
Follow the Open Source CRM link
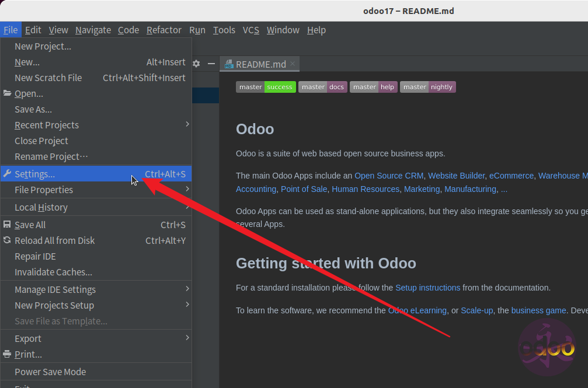click(389, 176)
